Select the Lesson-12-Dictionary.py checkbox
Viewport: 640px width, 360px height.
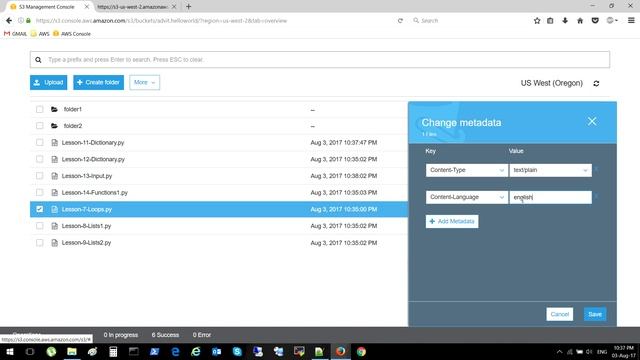(40, 159)
